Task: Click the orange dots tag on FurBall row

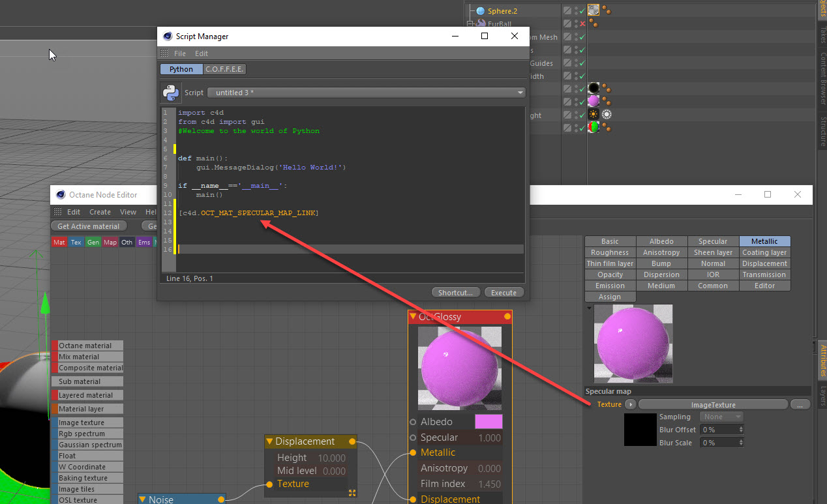Action: point(594,23)
